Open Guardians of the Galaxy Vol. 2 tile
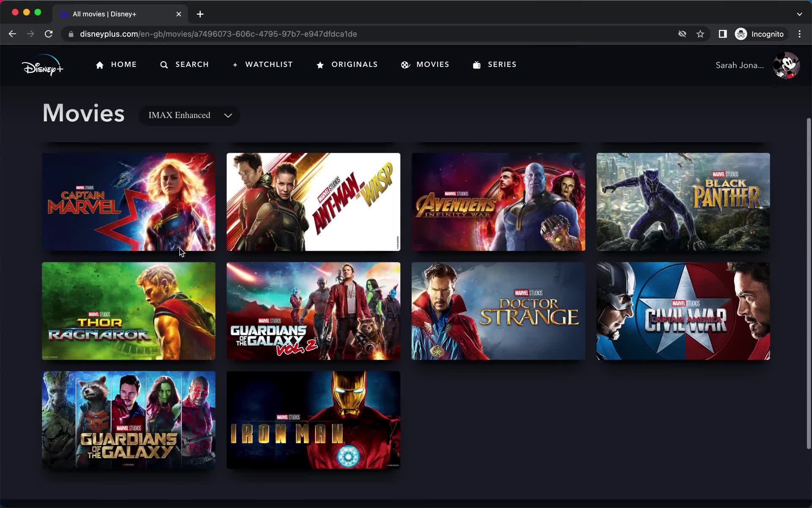Viewport: 812px width, 508px height. tap(313, 311)
